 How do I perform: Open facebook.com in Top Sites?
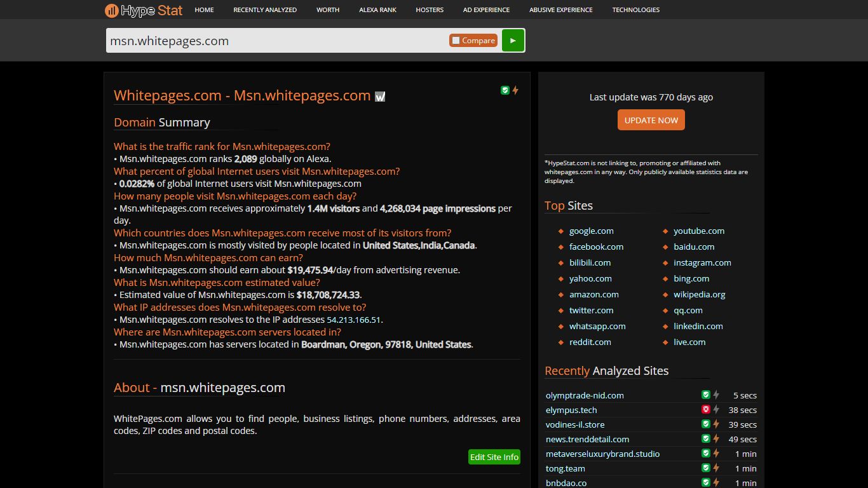(x=596, y=247)
